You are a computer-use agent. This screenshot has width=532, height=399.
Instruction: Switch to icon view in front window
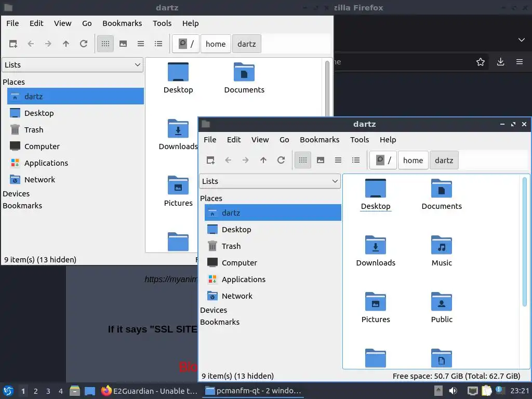click(x=303, y=160)
